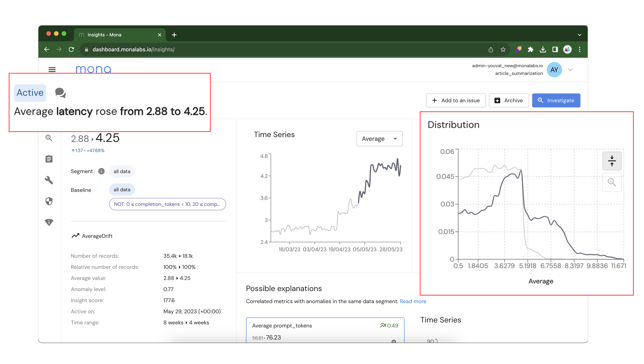
Task: Open the Read more link under Possible explanations
Action: (413, 301)
